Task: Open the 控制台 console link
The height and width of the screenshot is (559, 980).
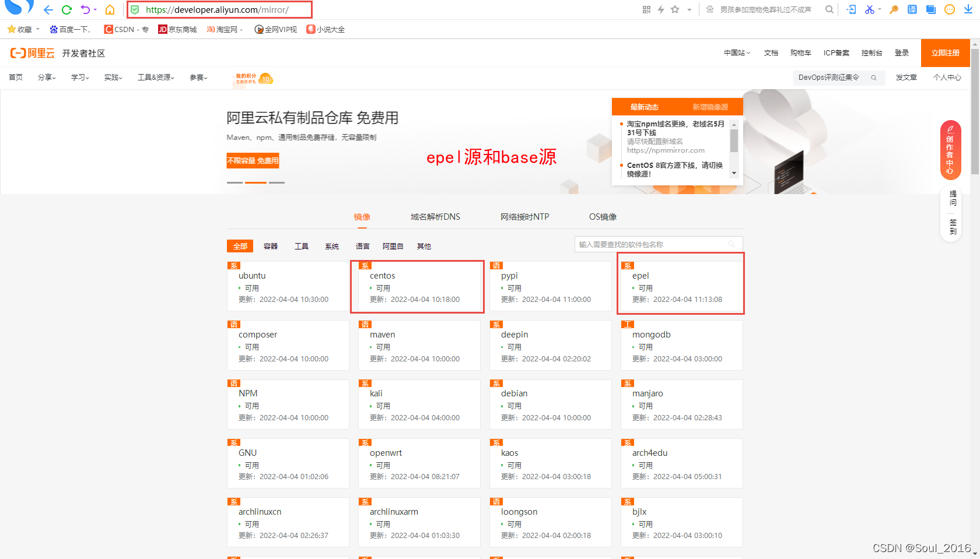Action: pyautogui.click(x=871, y=53)
